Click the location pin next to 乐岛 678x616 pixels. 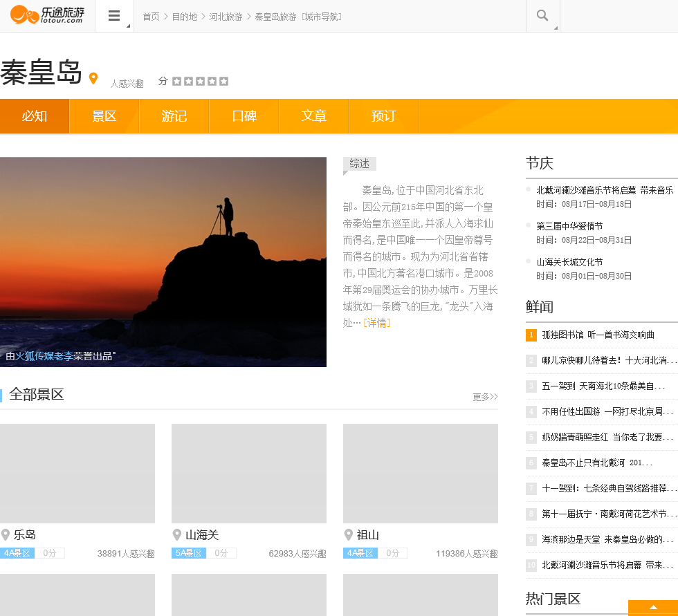point(6,534)
